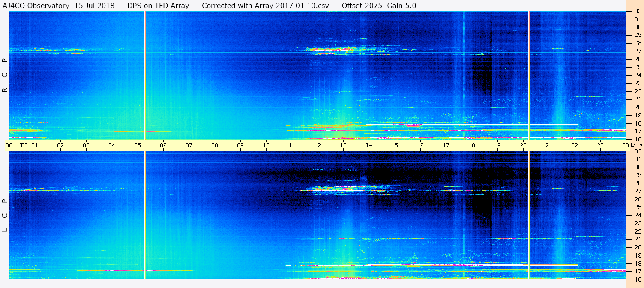Select the 01 hour mark on UTC axis

click(x=35, y=145)
